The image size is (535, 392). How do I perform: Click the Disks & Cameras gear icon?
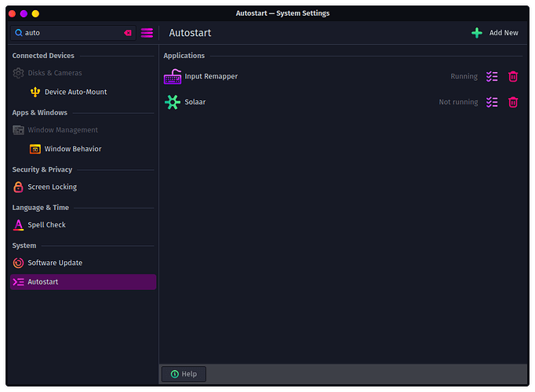(x=18, y=73)
